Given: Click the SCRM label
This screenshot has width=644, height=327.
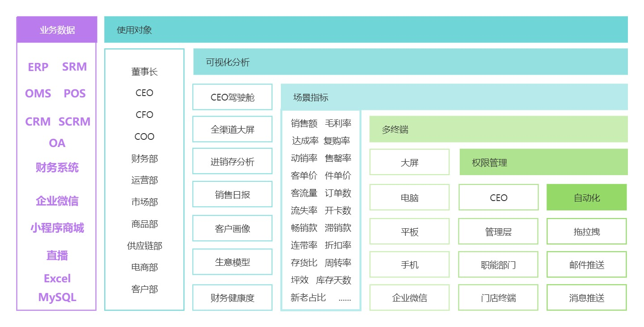Looking at the screenshot, I should [x=75, y=122].
